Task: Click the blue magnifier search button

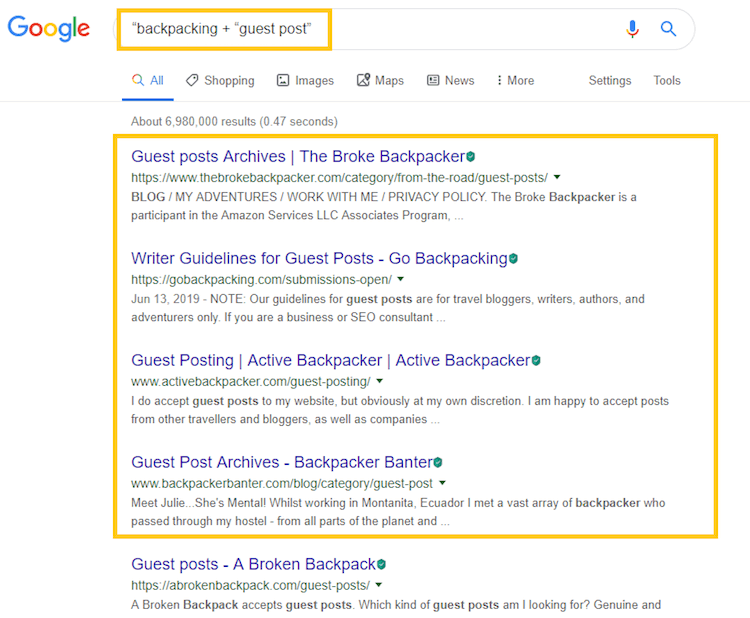Action: pyautogui.click(x=668, y=29)
